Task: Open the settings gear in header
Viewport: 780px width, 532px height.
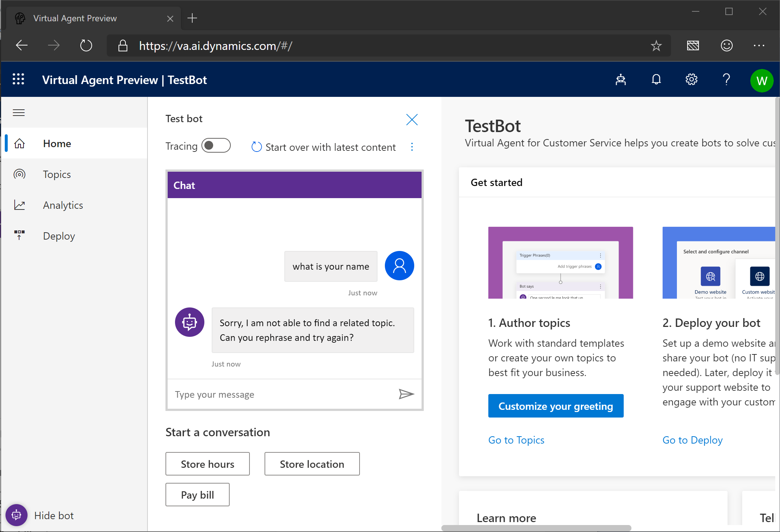Action: point(691,80)
